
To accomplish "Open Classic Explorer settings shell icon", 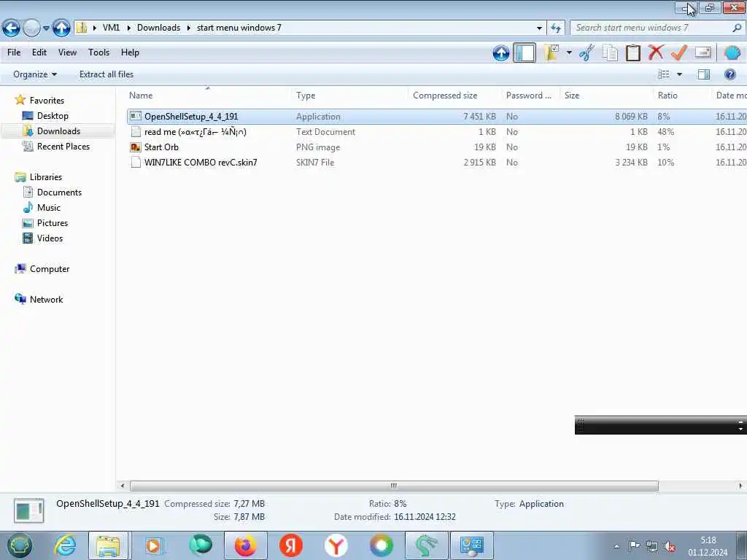I will (x=732, y=52).
